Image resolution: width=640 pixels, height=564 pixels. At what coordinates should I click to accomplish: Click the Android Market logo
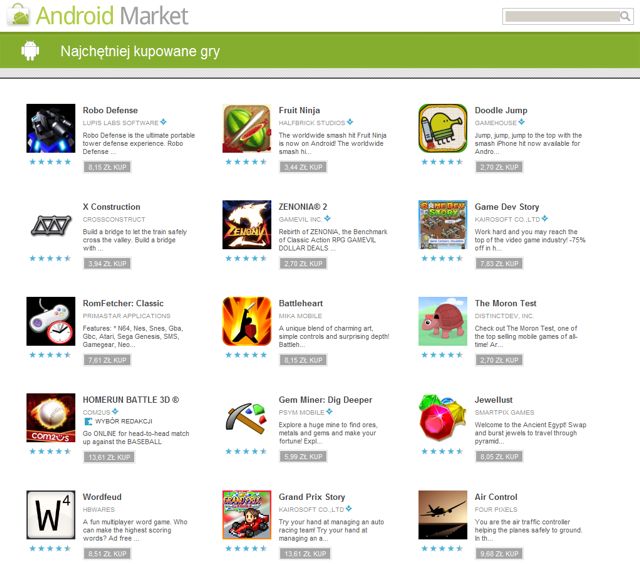pyautogui.click(x=99, y=16)
